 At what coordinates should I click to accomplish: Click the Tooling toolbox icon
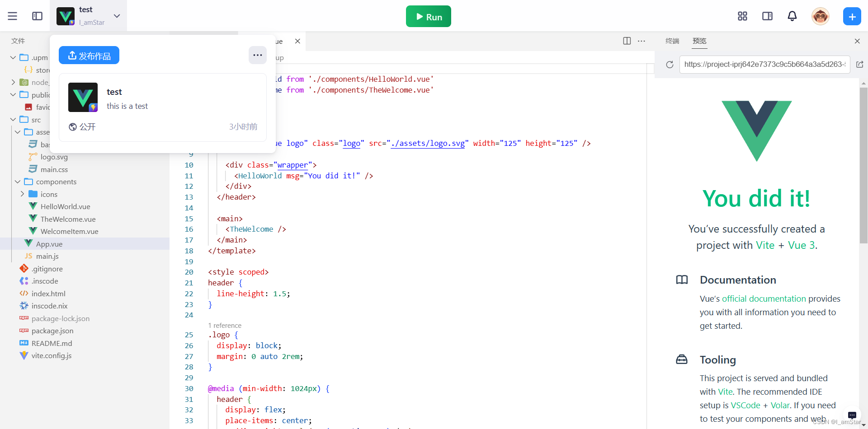click(x=682, y=359)
